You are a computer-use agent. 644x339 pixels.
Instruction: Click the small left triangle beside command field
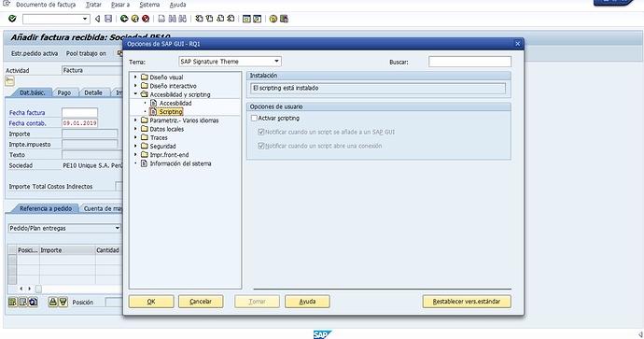pos(97,19)
